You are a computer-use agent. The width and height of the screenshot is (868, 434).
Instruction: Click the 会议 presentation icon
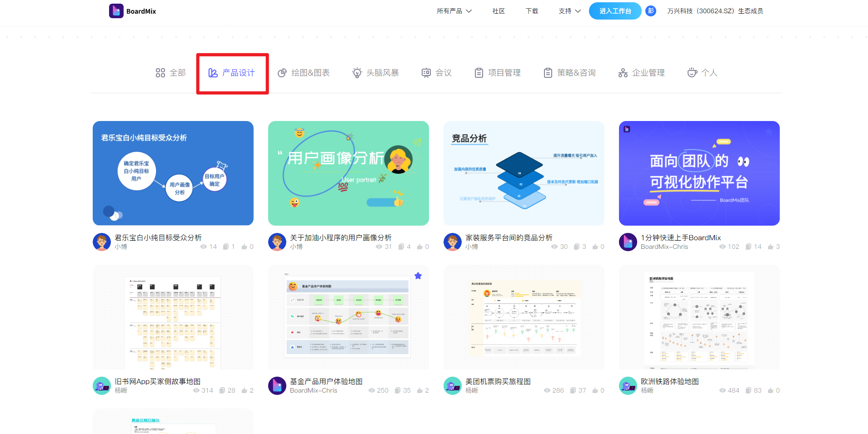426,73
